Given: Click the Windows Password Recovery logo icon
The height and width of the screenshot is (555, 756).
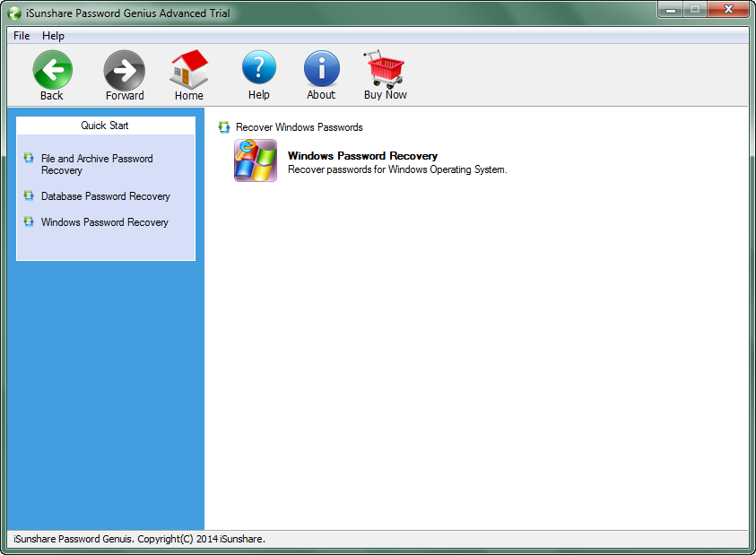Looking at the screenshot, I should tap(256, 160).
